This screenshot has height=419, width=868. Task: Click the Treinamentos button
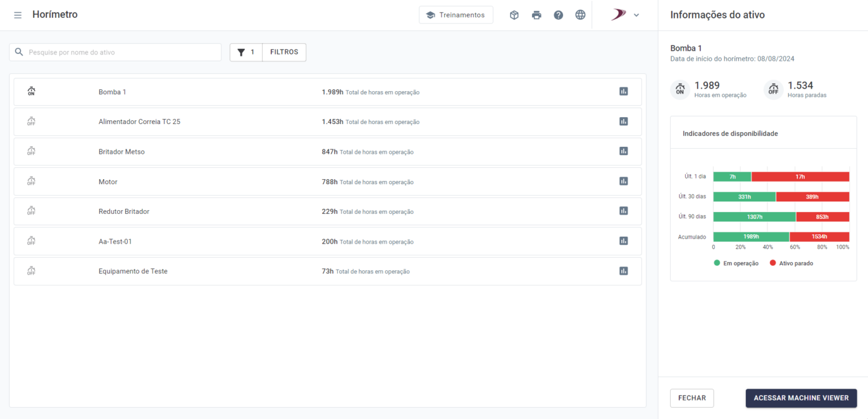[456, 15]
